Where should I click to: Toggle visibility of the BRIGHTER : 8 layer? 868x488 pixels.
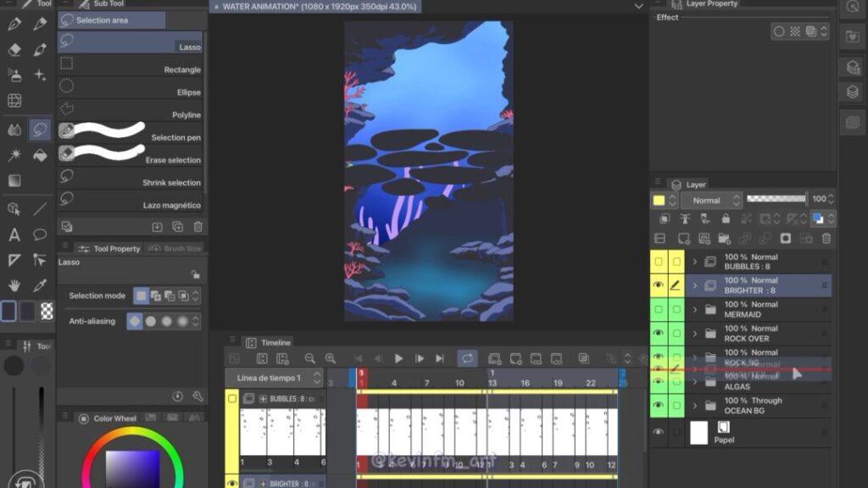[658, 286]
